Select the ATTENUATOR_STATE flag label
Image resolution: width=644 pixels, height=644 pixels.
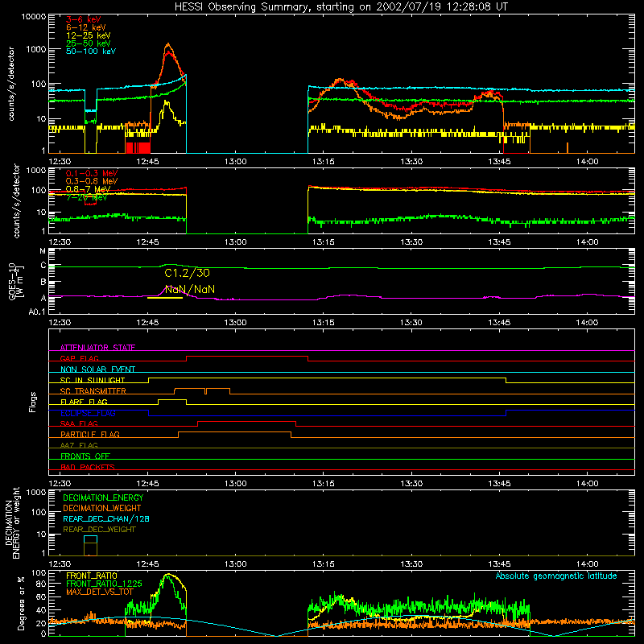pos(97,348)
